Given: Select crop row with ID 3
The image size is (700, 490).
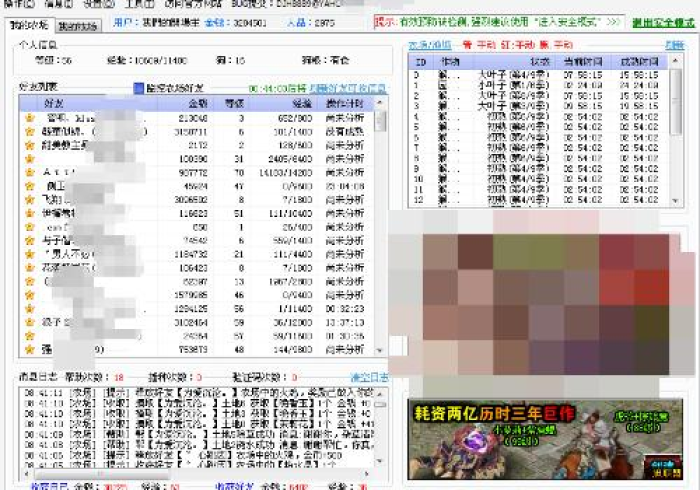Looking at the screenshot, I should pyautogui.click(x=538, y=106).
